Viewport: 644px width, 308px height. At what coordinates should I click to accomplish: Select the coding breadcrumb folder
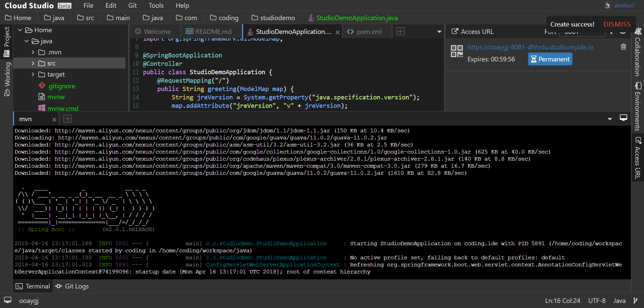coord(224,18)
